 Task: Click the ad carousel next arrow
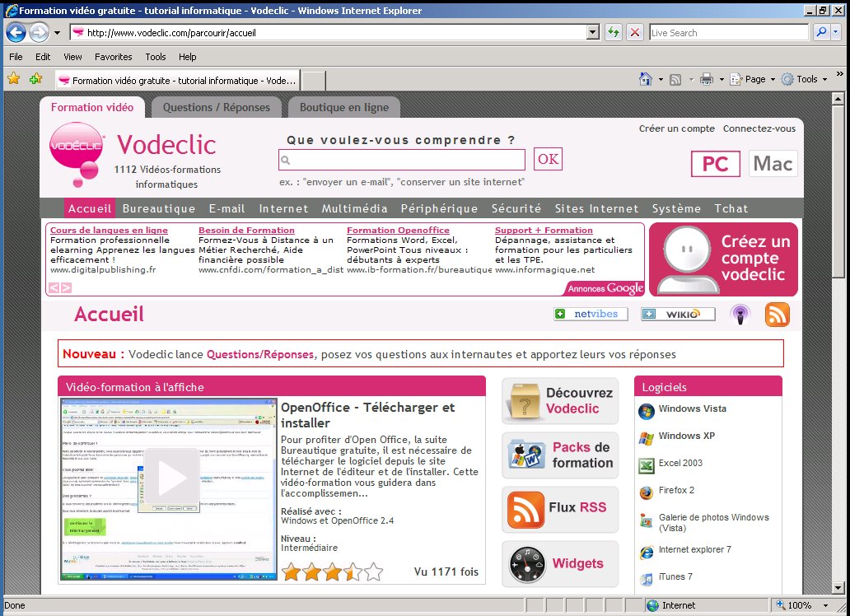[66, 288]
